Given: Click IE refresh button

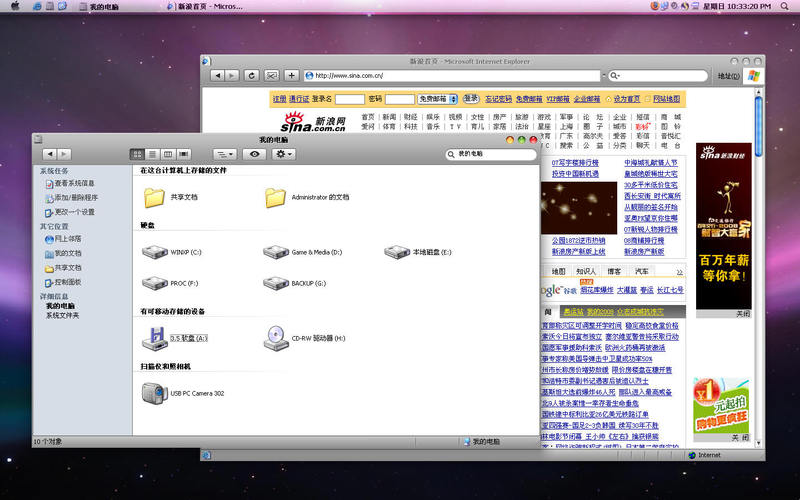Looking at the screenshot, I should point(251,76).
